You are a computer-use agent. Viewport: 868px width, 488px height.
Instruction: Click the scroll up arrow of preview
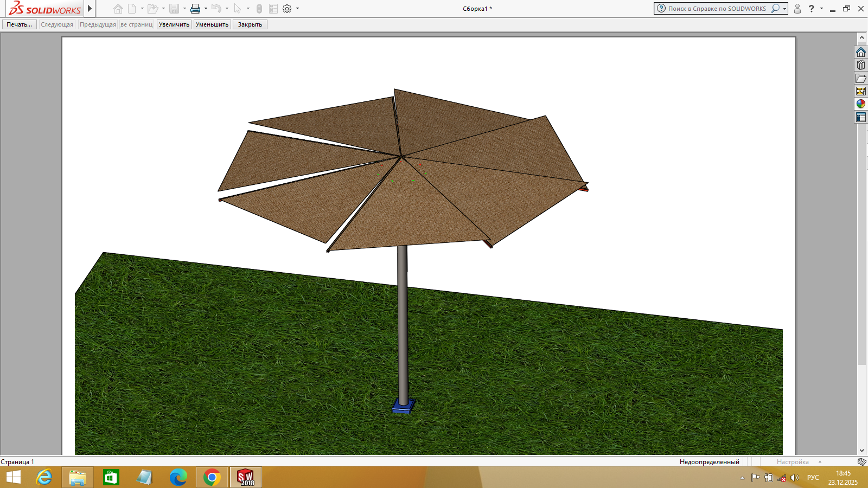[x=861, y=37]
